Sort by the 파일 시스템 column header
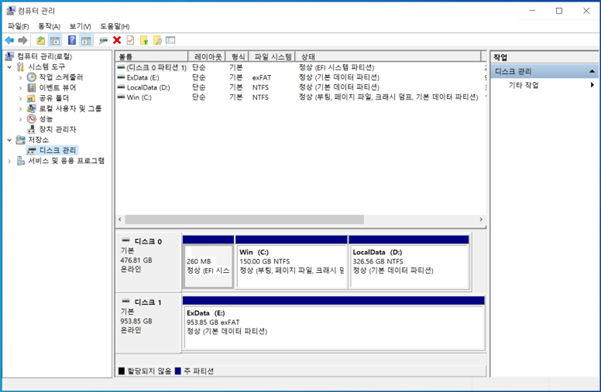 (272, 56)
